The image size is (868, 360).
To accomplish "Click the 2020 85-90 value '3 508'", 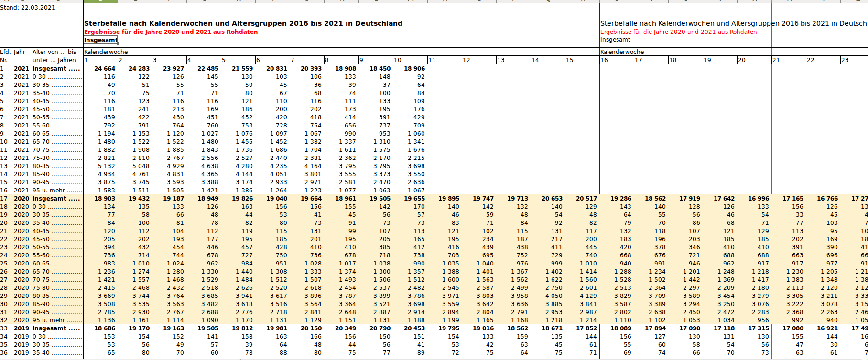I will pyautogui.click(x=107, y=304).
